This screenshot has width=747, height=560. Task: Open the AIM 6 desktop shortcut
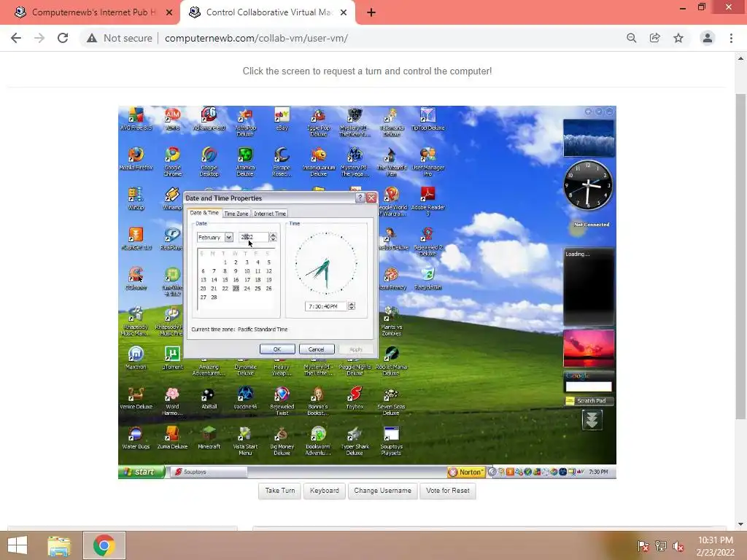172,119
